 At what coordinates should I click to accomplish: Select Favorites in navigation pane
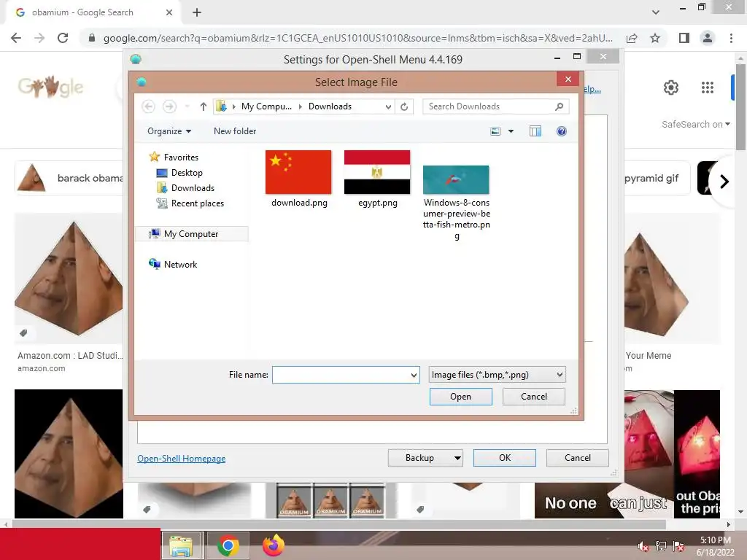tap(174, 157)
